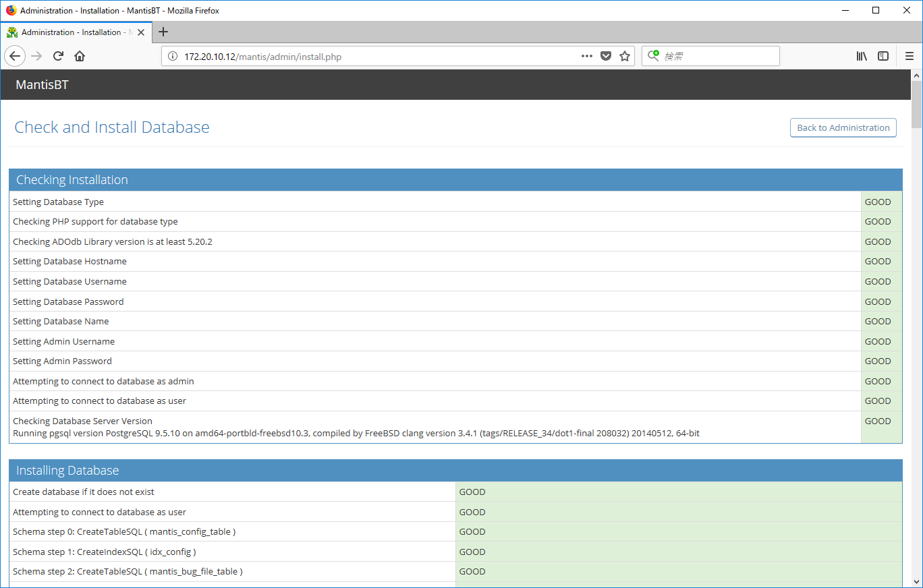Viewport: 923px width, 588px height.
Task: Click GOOD beside Schema step 1
Action: 472,552
